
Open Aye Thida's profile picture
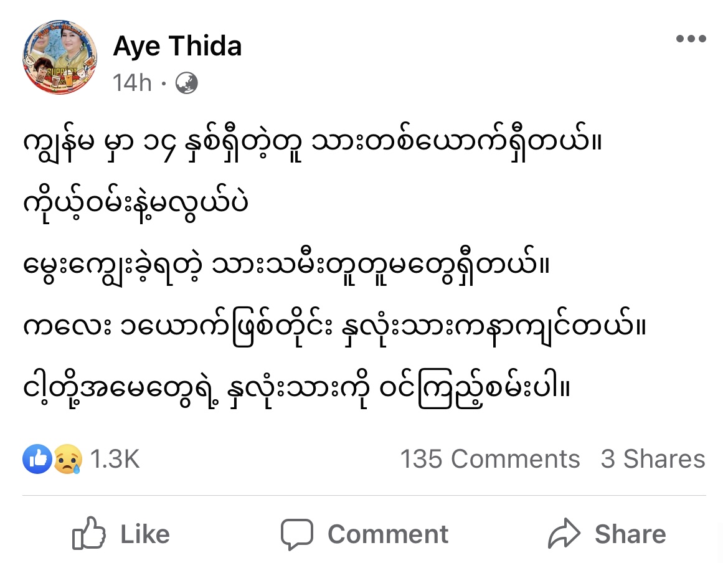click(60, 57)
